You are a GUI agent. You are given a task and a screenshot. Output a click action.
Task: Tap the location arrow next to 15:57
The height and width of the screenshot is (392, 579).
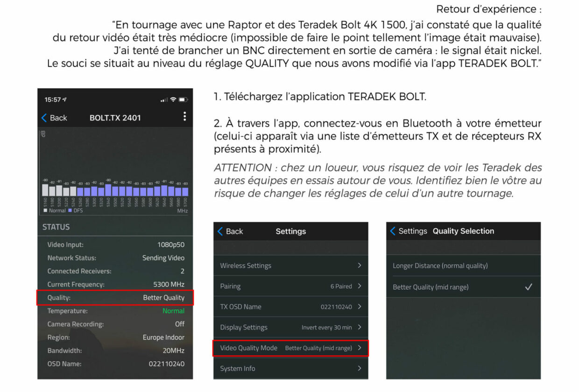pos(64,99)
